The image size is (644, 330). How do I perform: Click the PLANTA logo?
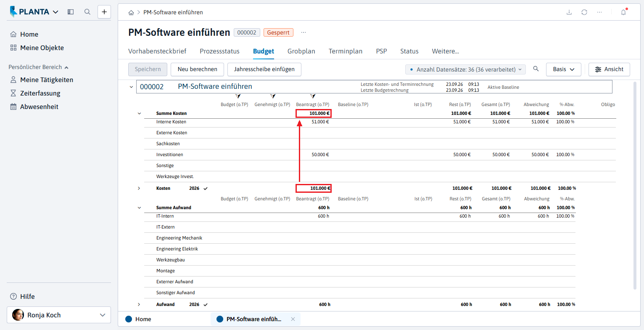point(29,12)
